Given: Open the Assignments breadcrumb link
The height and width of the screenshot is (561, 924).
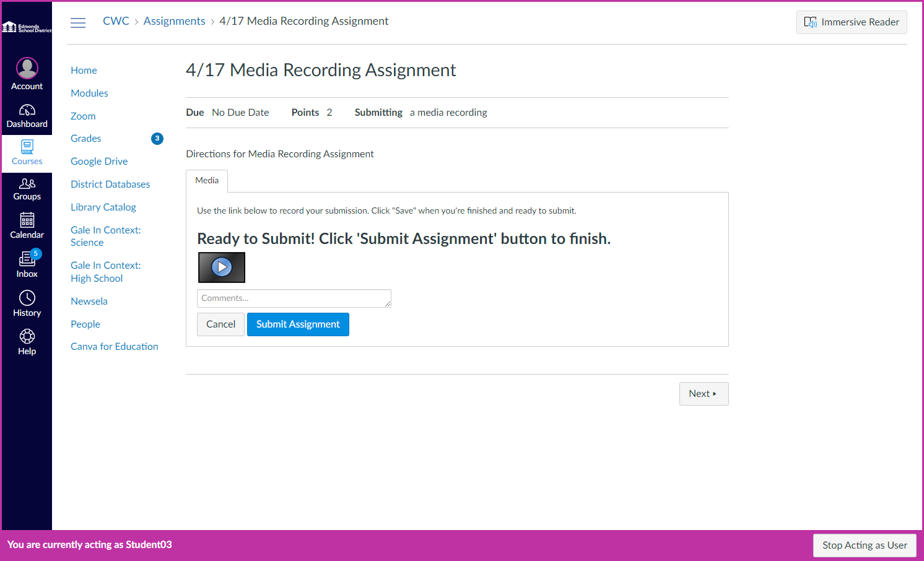Looking at the screenshot, I should pos(174,21).
